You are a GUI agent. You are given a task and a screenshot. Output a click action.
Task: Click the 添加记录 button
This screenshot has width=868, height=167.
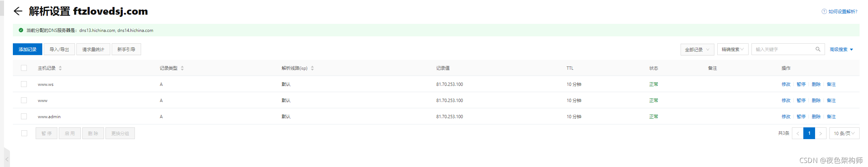28,49
